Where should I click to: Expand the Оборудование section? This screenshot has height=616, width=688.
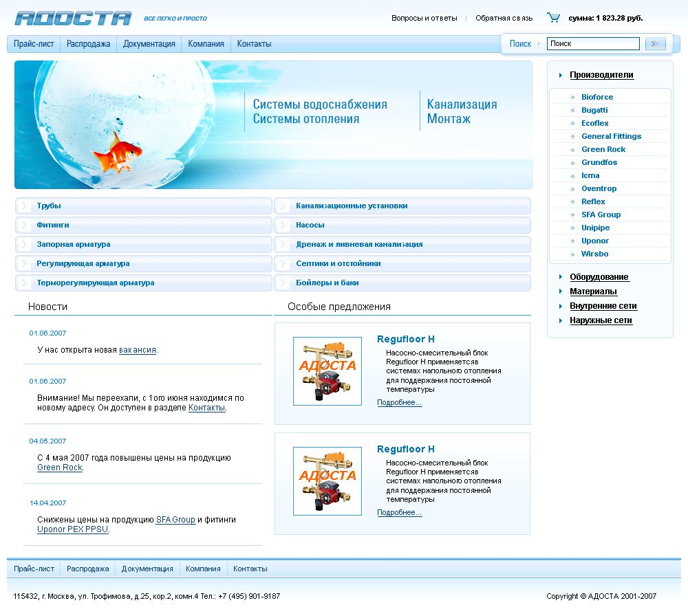[599, 277]
